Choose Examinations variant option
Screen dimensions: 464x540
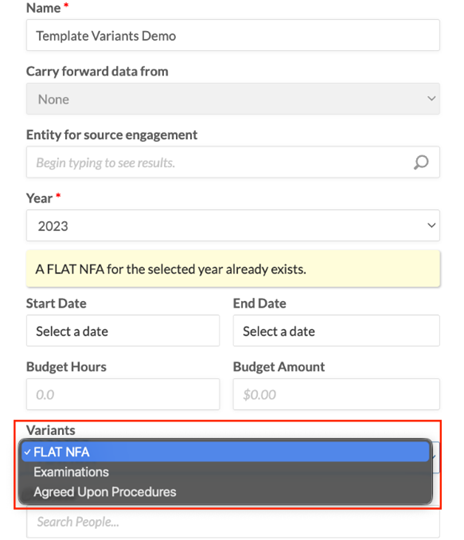click(226, 472)
